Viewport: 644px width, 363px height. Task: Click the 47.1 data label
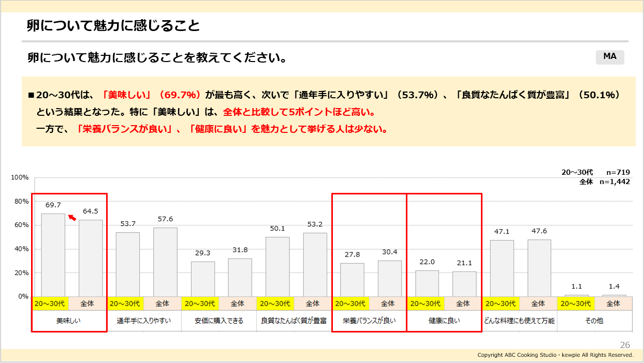[502, 232]
